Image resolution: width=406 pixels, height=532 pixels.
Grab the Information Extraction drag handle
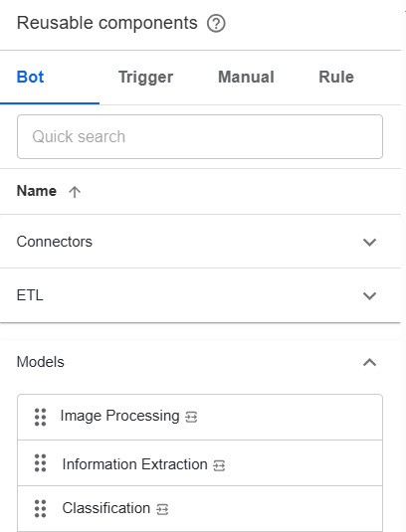click(41, 463)
